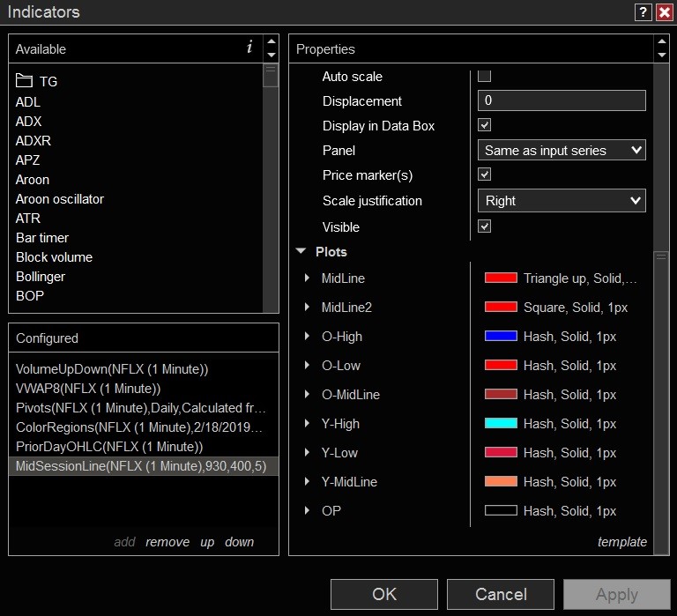Select ATR indicator
Screen dimensions: 677x616
pyautogui.click(x=28, y=219)
